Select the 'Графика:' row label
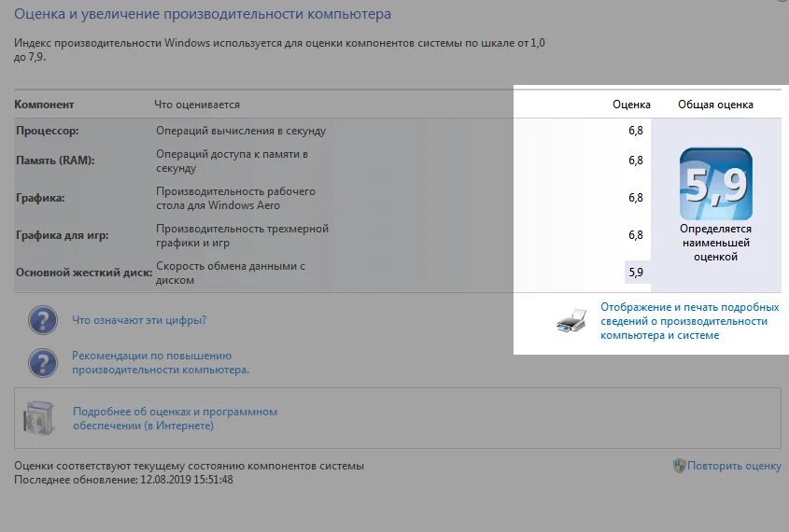The image size is (789, 532). [x=40, y=198]
